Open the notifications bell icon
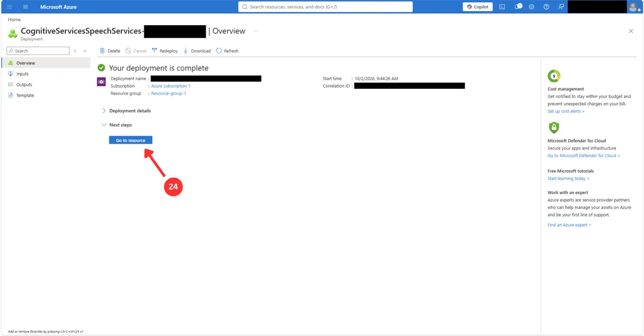644x336 pixels. coord(518,7)
